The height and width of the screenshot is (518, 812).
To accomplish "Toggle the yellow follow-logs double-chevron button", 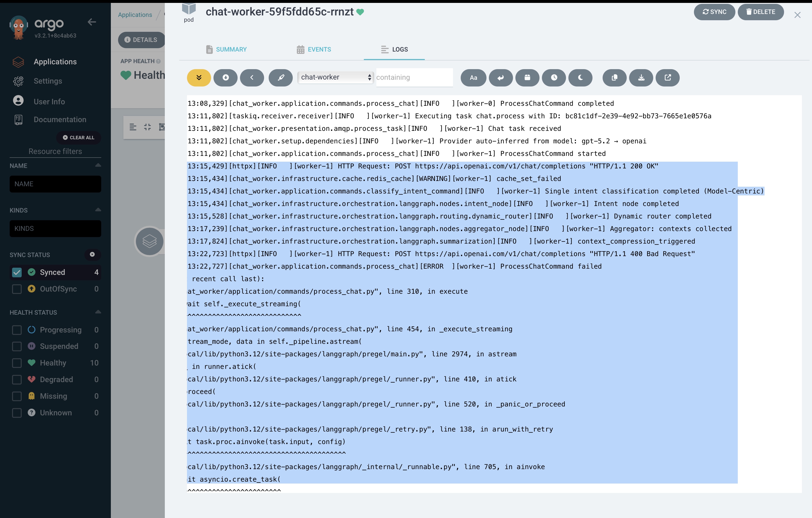I will point(199,78).
